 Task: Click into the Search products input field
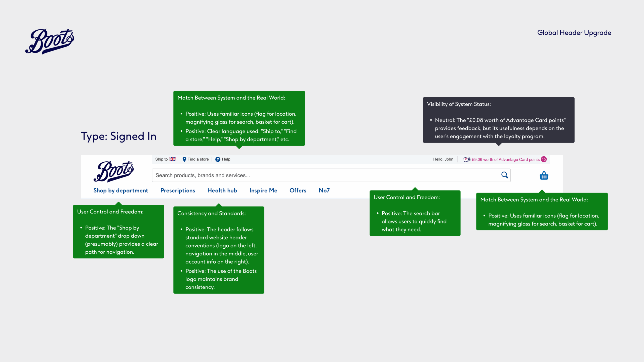tap(325, 175)
